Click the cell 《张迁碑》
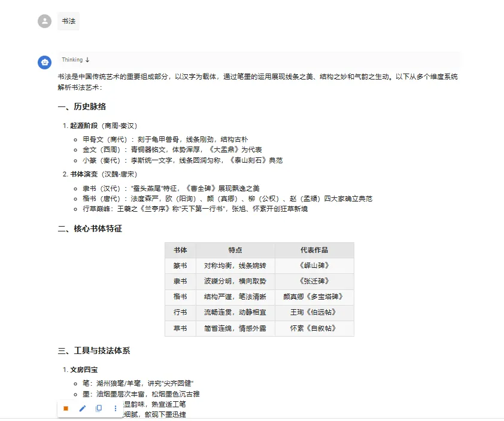The width and height of the screenshot is (504, 421). point(314,281)
